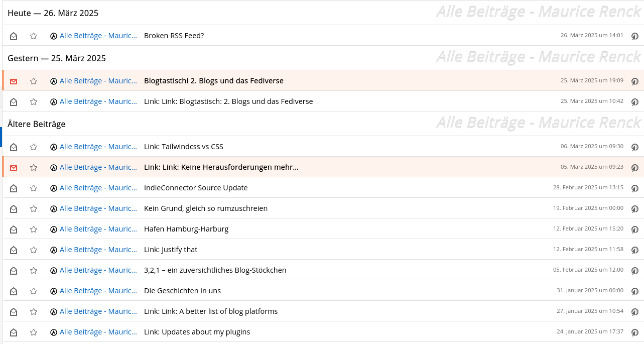Toggle unread envelope for 'Keine Herausforderungen mehr'
This screenshot has height=344, width=644.
click(x=14, y=167)
